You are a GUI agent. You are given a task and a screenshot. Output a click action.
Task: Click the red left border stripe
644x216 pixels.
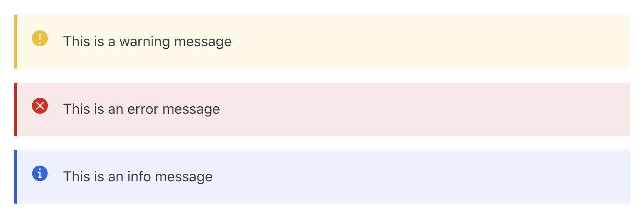[16, 109]
